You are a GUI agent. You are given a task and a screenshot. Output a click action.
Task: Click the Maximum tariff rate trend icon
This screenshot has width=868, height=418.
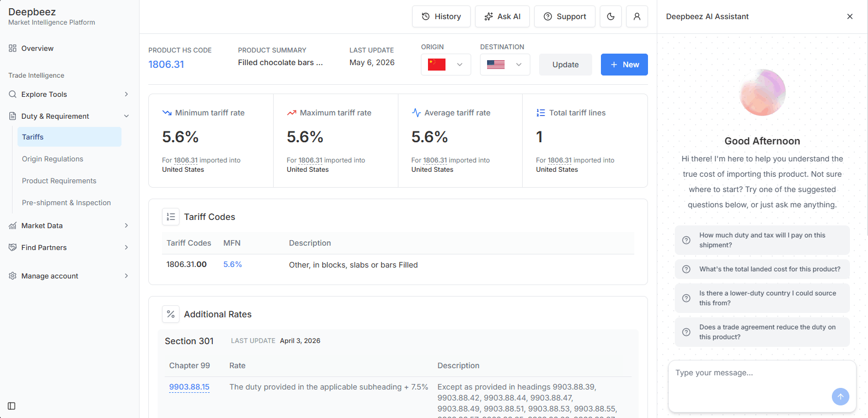tap(292, 113)
